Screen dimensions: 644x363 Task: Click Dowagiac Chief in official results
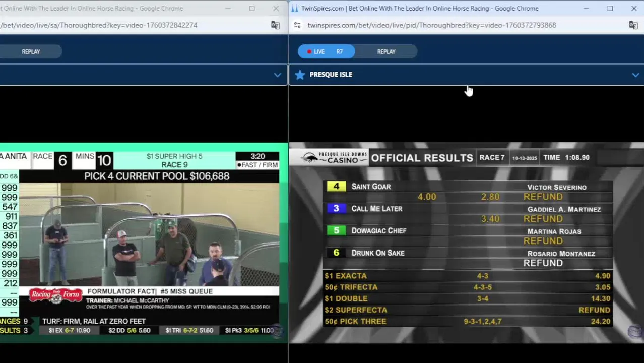click(x=378, y=231)
